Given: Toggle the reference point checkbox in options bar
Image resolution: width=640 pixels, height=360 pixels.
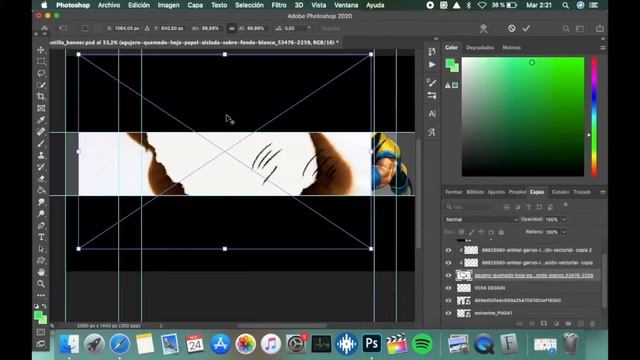Looking at the screenshot, I should pos(85,29).
